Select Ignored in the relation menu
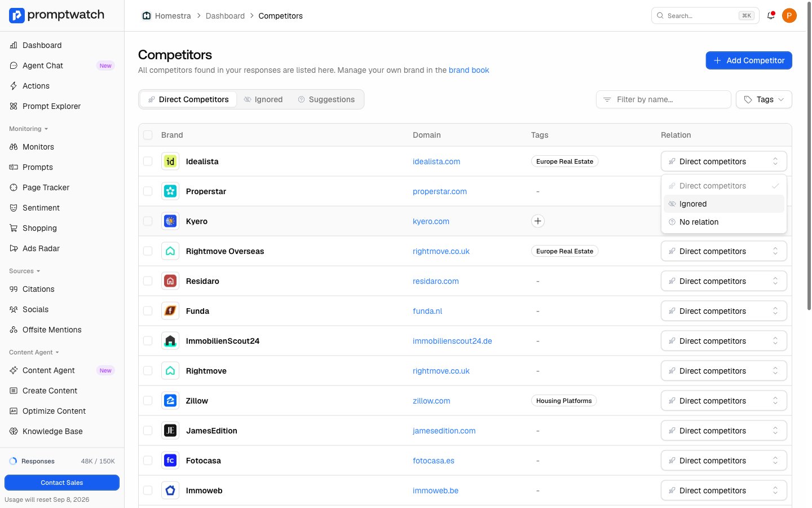 [723, 204]
